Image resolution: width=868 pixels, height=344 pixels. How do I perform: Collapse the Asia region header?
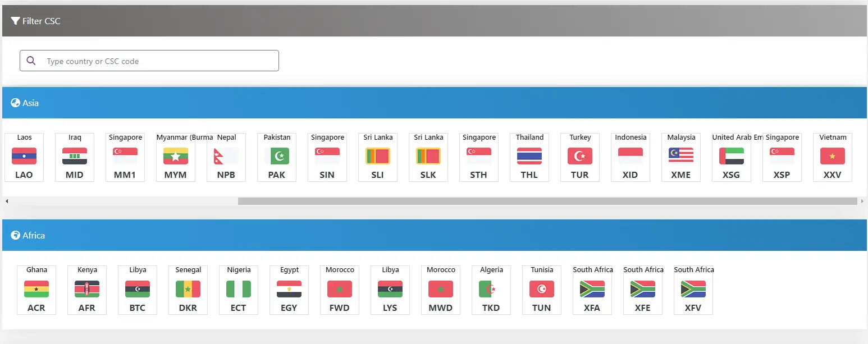point(435,103)
